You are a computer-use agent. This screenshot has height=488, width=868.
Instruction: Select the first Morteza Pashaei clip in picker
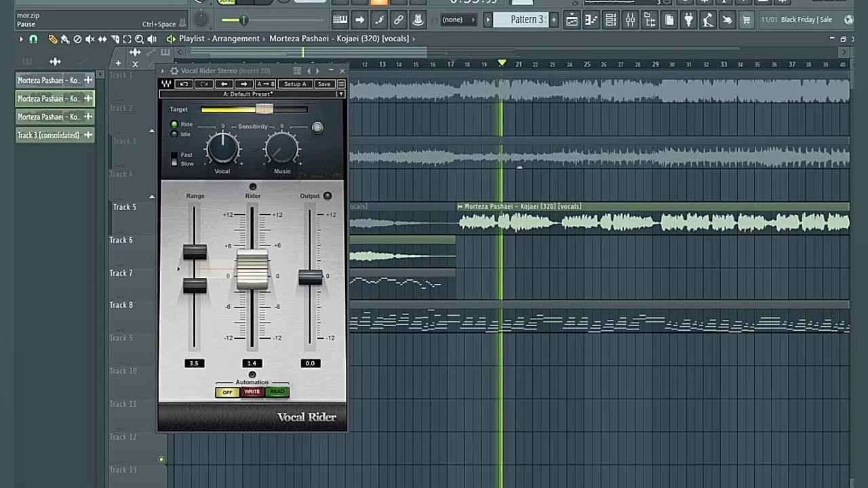(55, 80)
